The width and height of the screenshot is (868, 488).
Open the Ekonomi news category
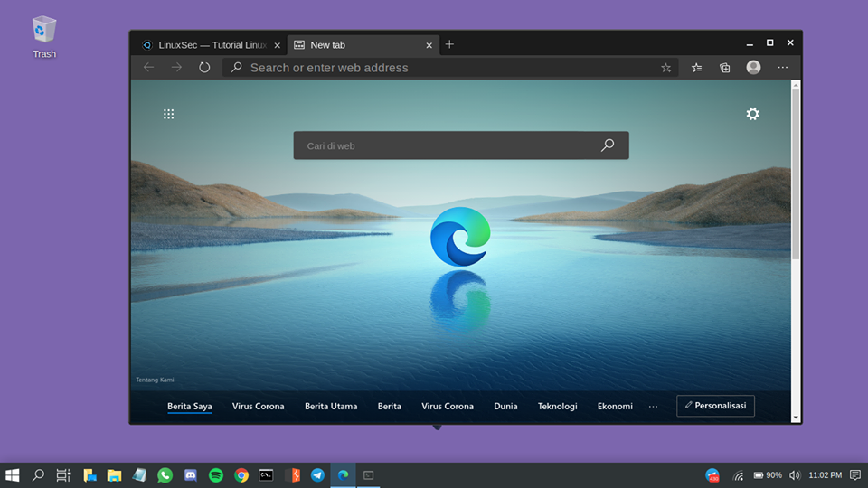point(615,406)
